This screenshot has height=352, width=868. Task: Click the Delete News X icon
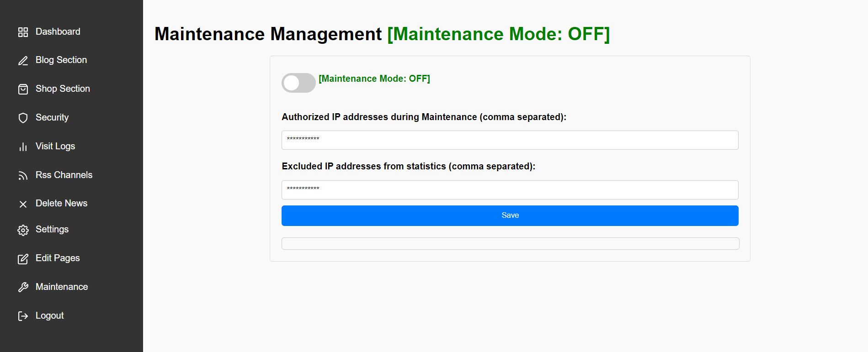[23, 204]
